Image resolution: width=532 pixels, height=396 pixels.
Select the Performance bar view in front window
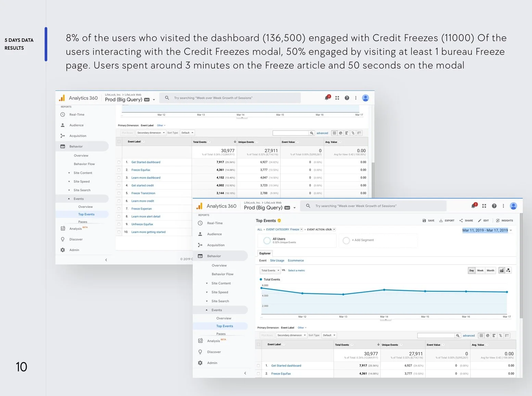[494, 335]
